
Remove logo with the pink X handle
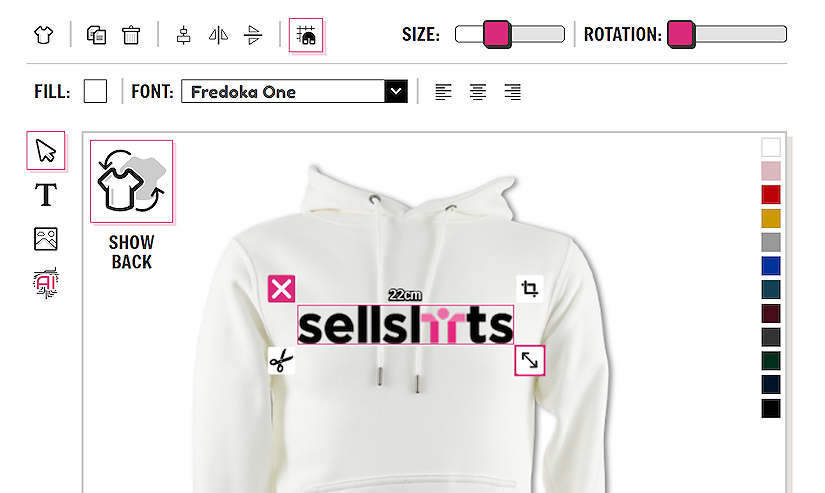(x=281, y=289)
